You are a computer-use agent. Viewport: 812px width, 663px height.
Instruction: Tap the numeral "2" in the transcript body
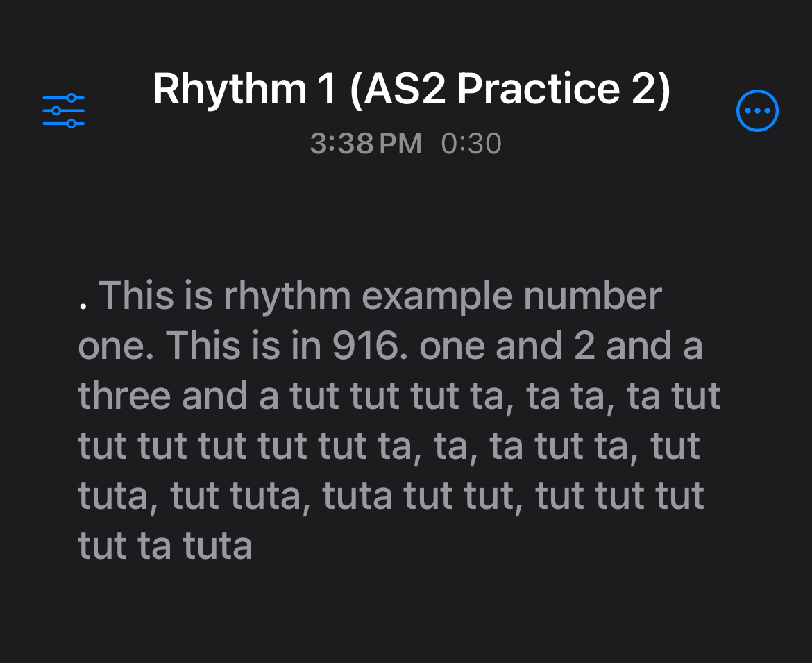[584, 346]
